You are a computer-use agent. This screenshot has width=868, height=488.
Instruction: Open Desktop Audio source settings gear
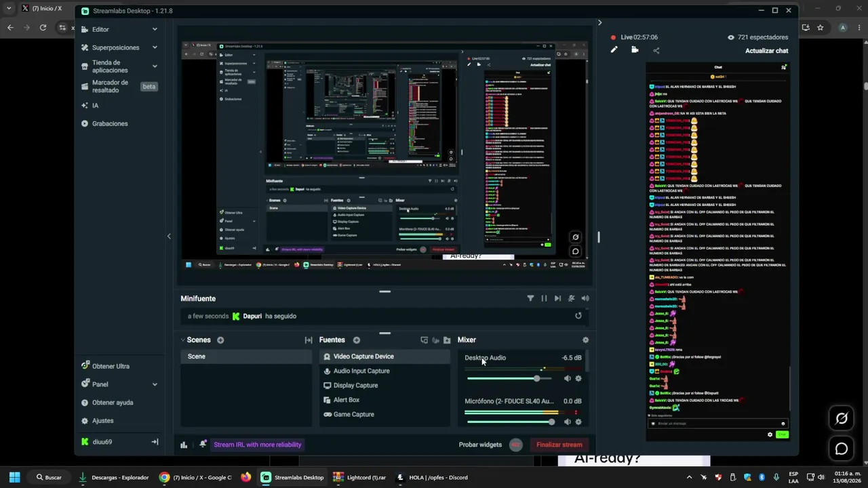pyautogui.click(x=578, y=378)
